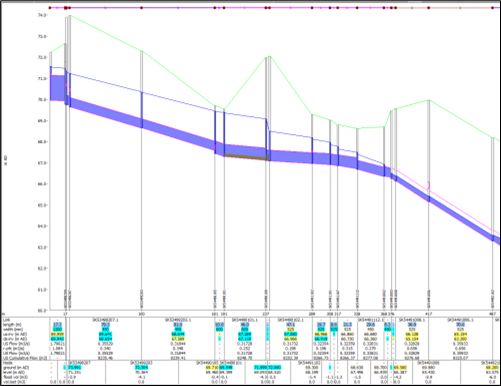Click the 289 chainage label on the x-axis

tap(312, 314)
